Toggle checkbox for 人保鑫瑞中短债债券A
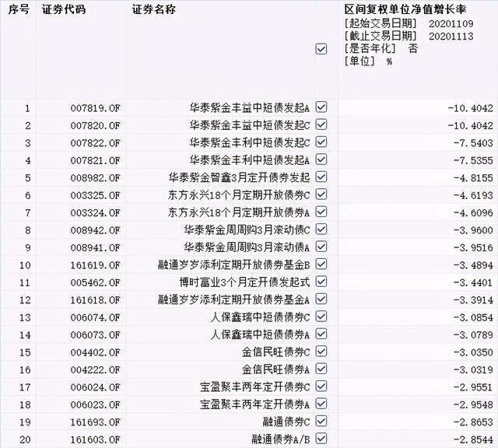 321,334
